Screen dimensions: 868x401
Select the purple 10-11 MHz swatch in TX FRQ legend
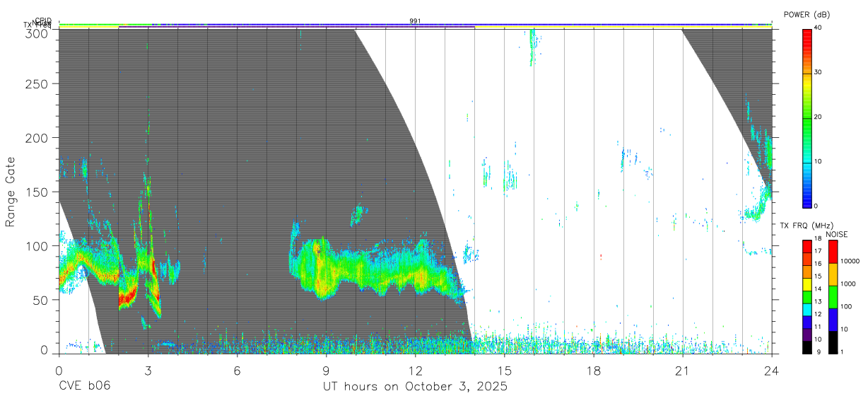(807, 333)
